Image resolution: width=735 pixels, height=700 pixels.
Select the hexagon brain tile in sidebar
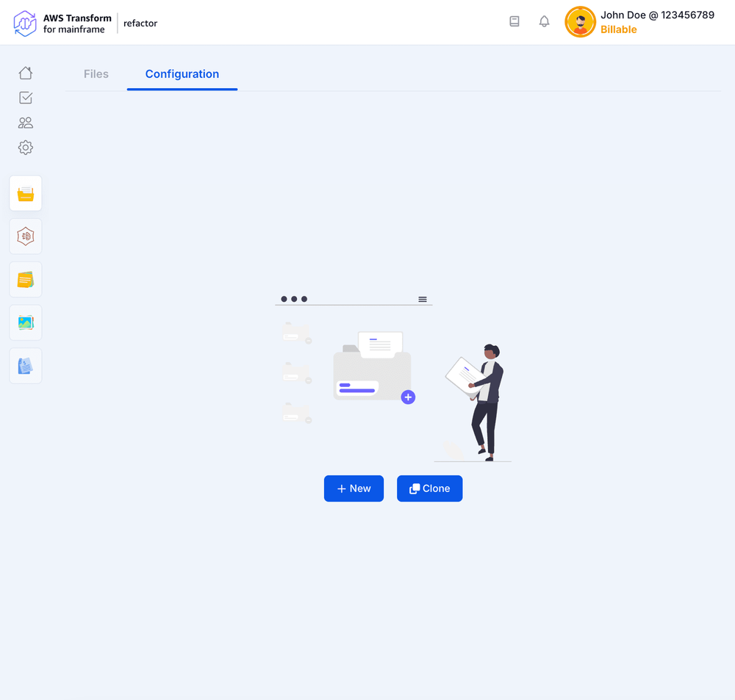26,237
